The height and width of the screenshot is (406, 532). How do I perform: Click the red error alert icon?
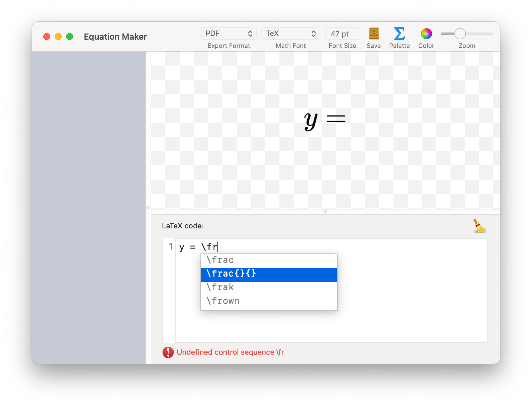[168, 352]
